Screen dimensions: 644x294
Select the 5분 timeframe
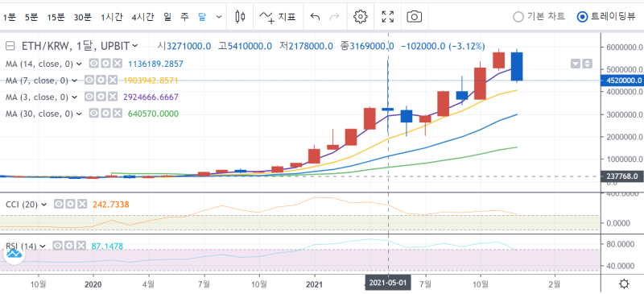(x=31, y=17)
